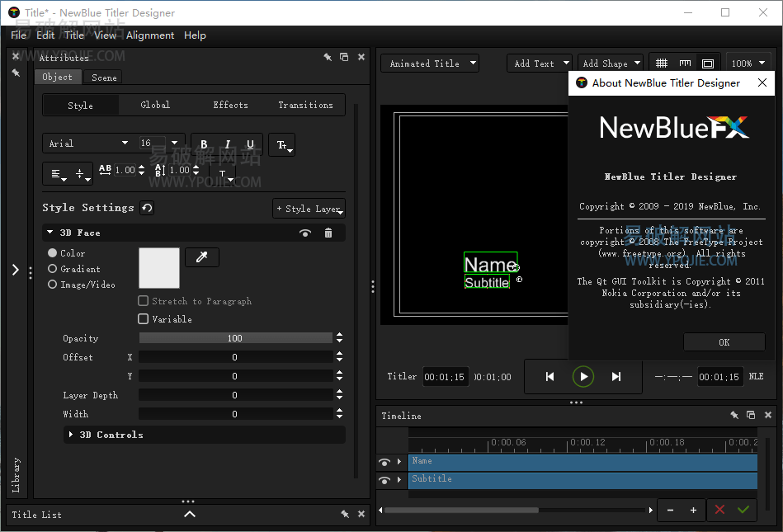Accept changes with the green checkmark
Image resolution: width=783 pixels, height=532 pixels.
point(743,510)
